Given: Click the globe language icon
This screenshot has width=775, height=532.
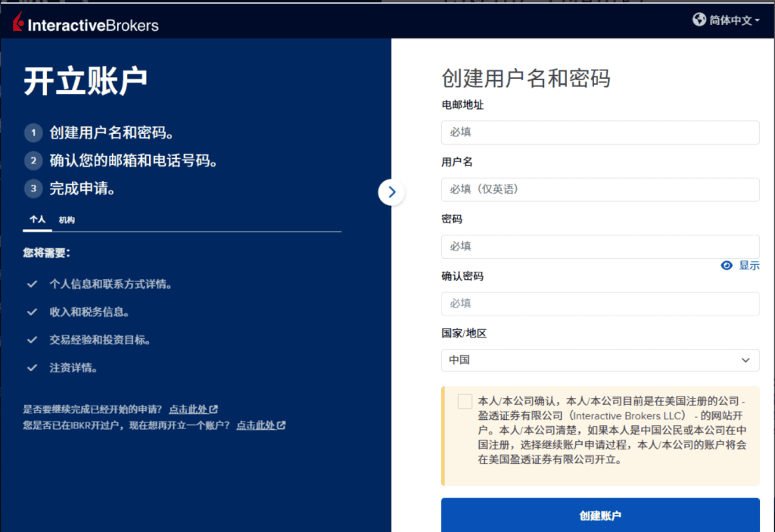Looking at the screenshot, I should (699, 20).
